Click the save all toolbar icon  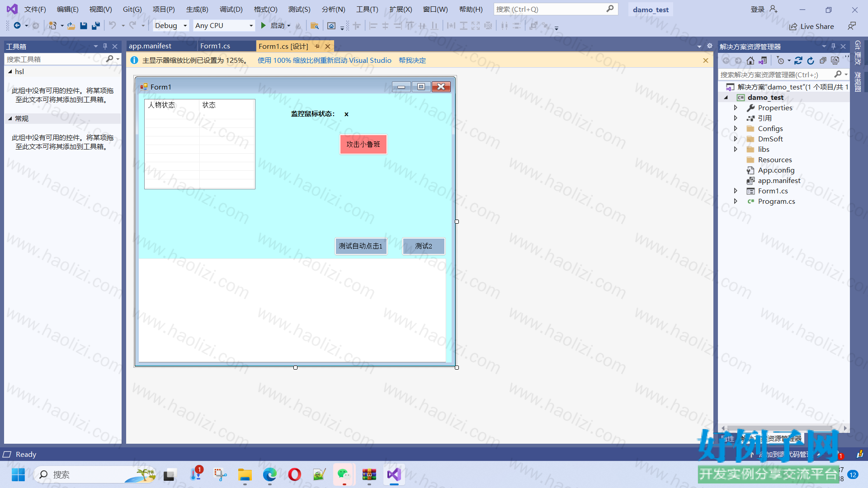(95, 26)
